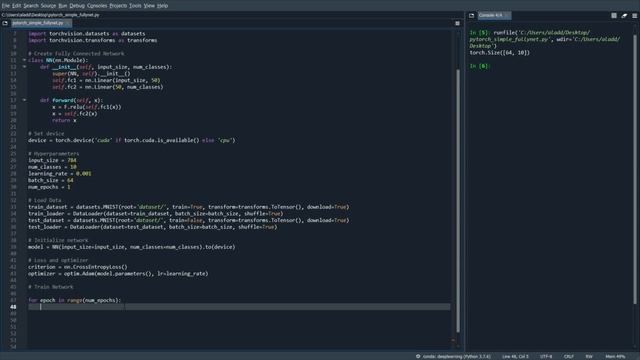The width and height of the screenshot is (640, 360).
Task: Open the editor pane options menu icon
Action: coord(457,23)
